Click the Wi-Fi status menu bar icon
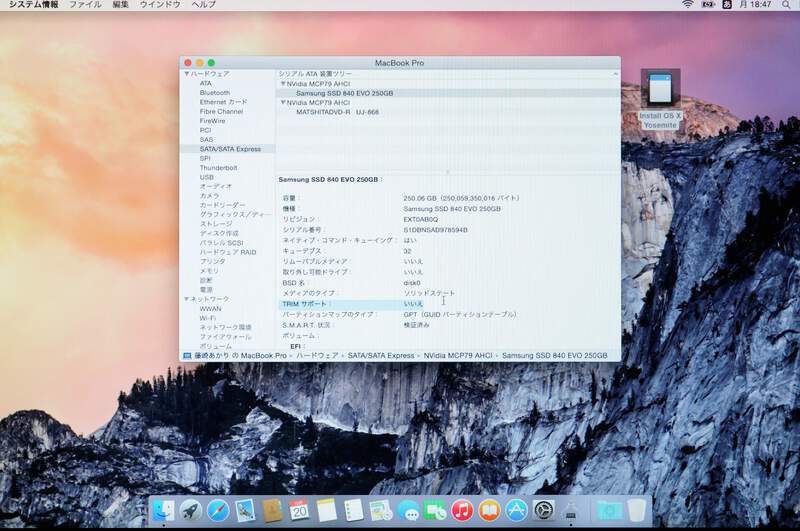The height and width of the screenshot is (531, 800). coord(688,4)
